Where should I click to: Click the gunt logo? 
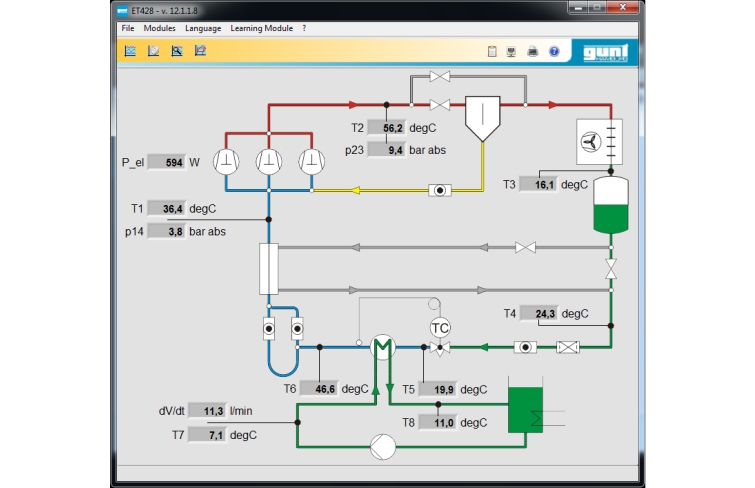pyautogui.click(x=605, y=52)
